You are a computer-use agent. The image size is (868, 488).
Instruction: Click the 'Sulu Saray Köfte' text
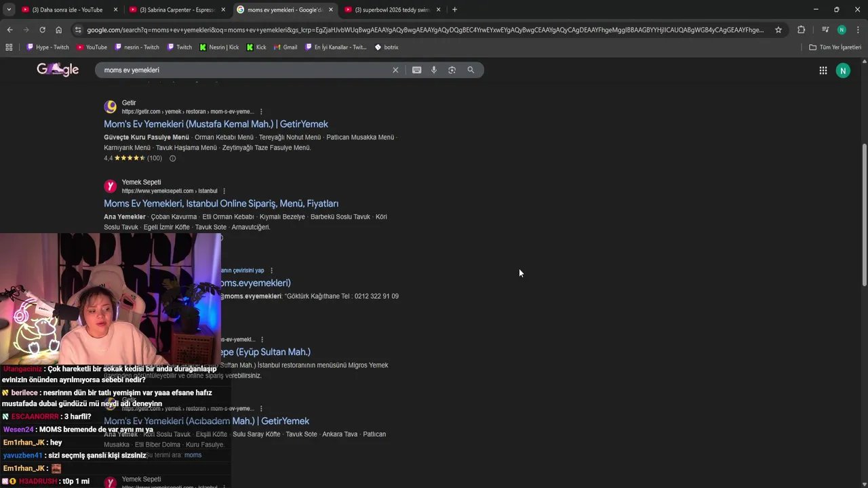pyautogui.click(x=256, y=434)
